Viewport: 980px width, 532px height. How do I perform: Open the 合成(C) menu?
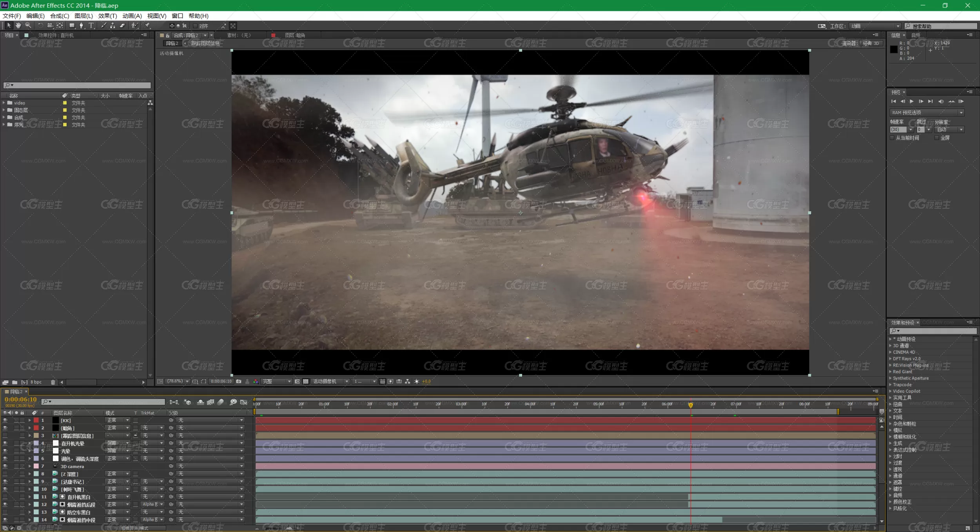pyautogui.click(x=60, y=16)
